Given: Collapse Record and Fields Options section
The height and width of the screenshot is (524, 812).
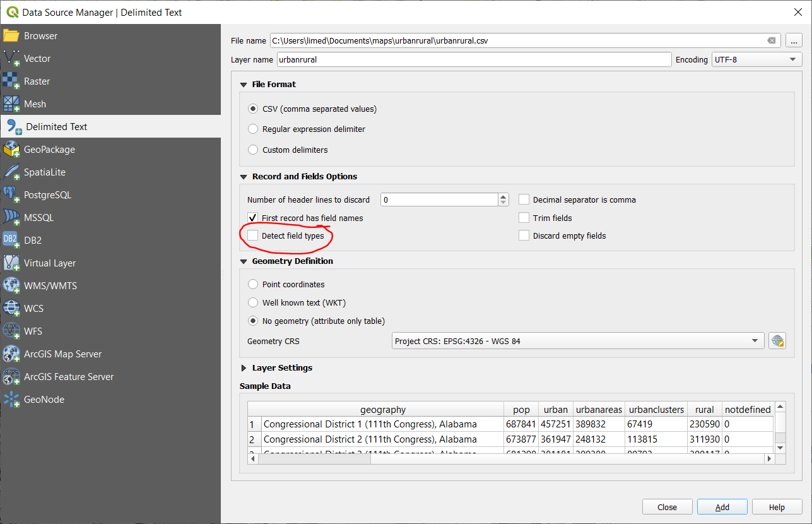Looking at the screenshot, I should pos(244,176).
